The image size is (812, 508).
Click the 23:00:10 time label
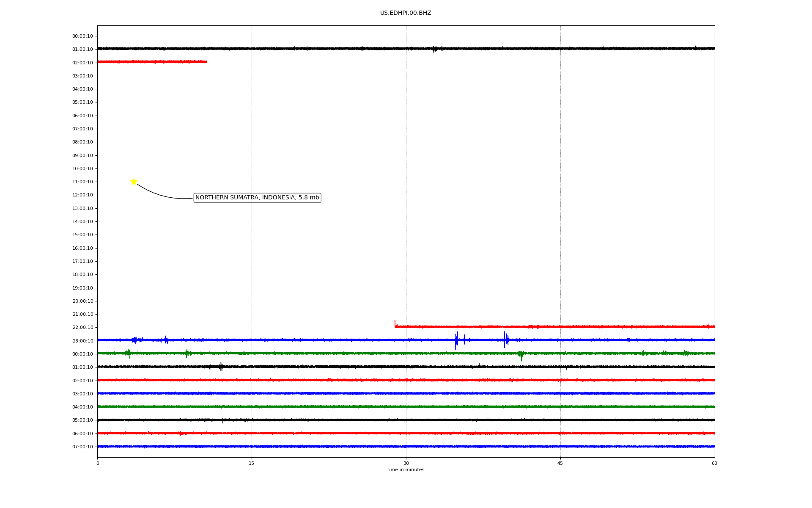click(82, 341)
